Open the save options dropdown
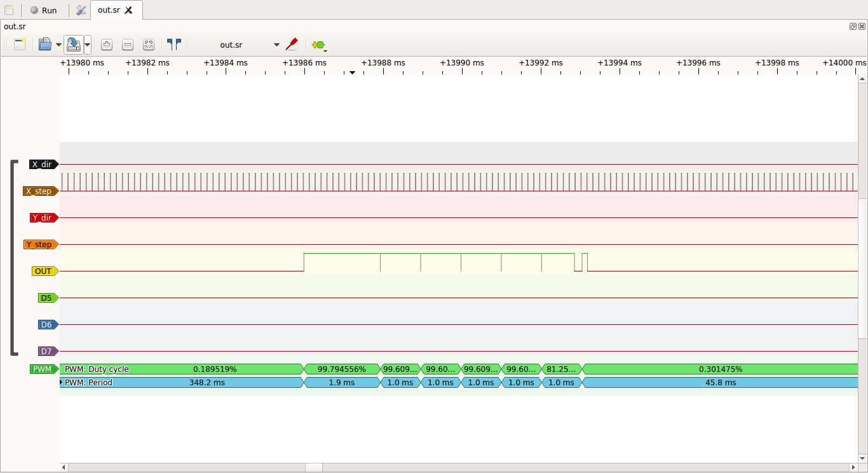The width and height of the screenshot is (868, 473). (x=87, y=45)
